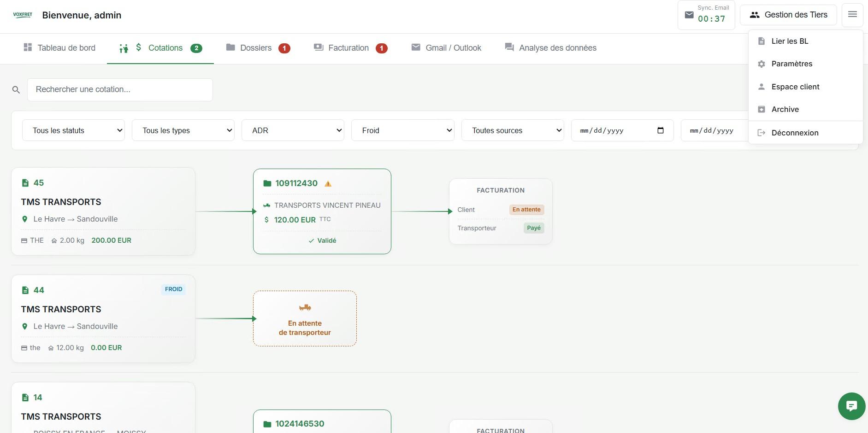
Task: Select Paramètres from the menu
Action: tap(791, 64)
